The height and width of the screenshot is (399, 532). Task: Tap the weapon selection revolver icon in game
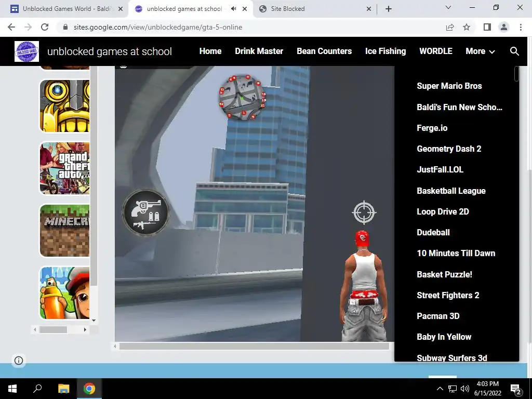coord(146,212)
